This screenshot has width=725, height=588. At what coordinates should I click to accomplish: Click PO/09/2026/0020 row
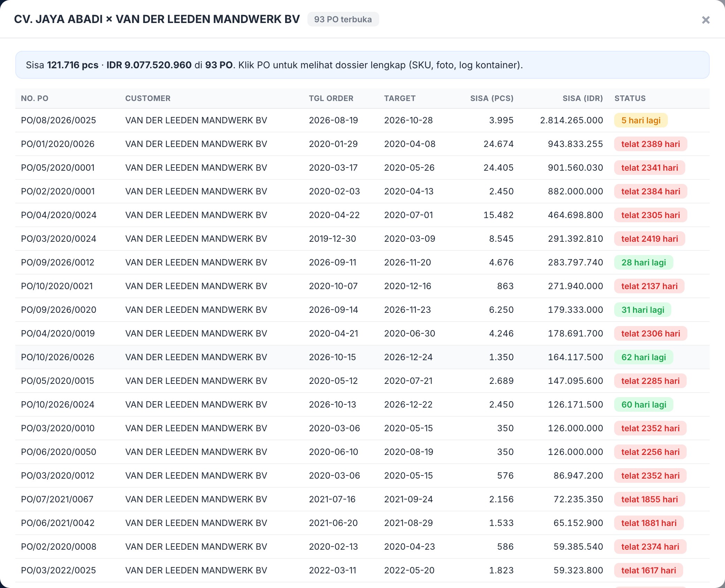(x=362, y=310)
